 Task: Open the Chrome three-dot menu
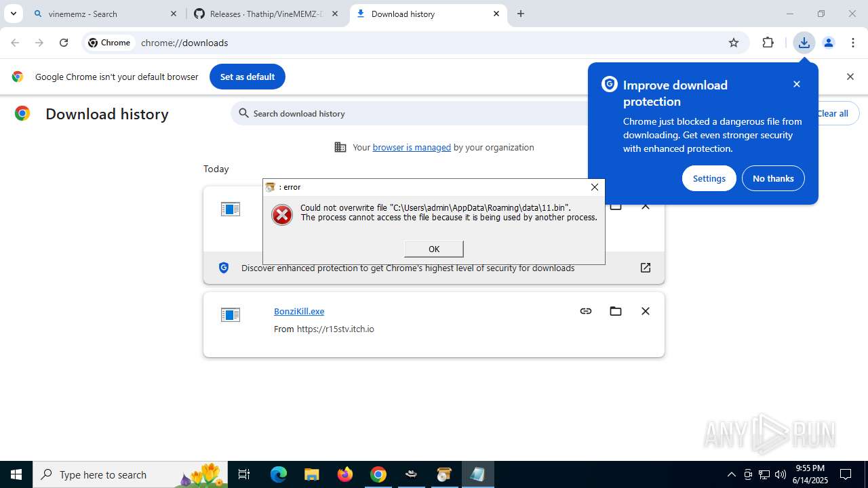pyautogui.click(x=853, y=43)
